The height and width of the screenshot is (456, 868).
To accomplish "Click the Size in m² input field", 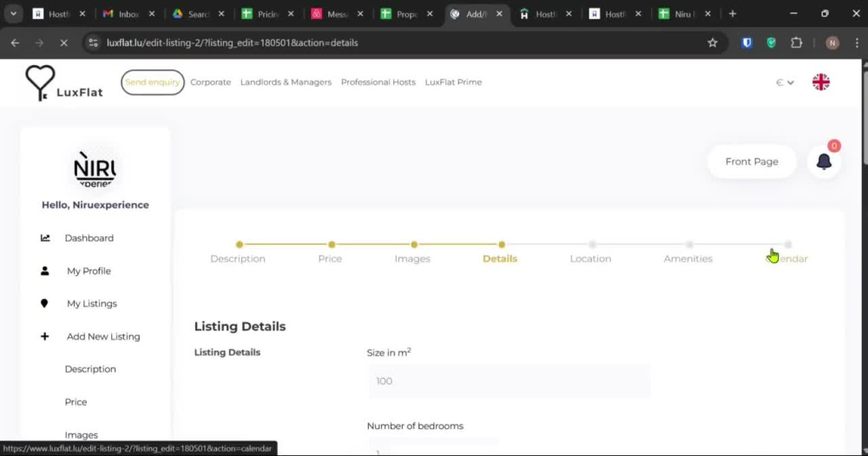I will point(509,381).
